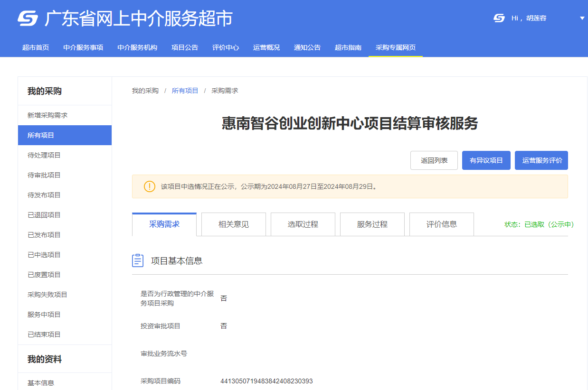This screenshot has height=390, width=588.
Task: Open 评价中心 in the top navigation
Action: coord(225,47)
